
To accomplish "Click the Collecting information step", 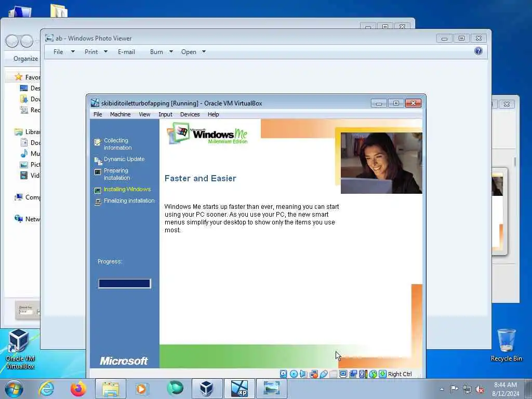I will (117, 144).
